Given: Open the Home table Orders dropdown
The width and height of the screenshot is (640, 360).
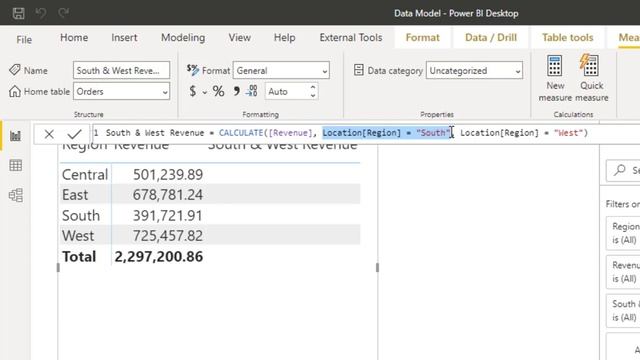Looking at the screenshot, I should point(121,91).
